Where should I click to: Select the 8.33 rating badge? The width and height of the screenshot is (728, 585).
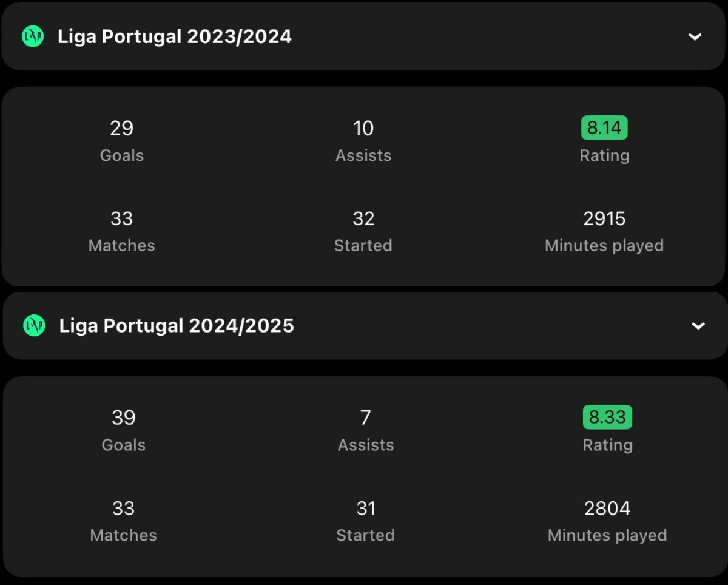click(x=607, y=417)
